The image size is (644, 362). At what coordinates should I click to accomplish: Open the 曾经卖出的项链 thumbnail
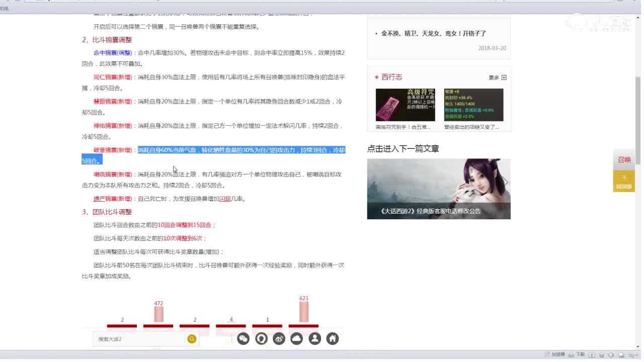point(473,105)
